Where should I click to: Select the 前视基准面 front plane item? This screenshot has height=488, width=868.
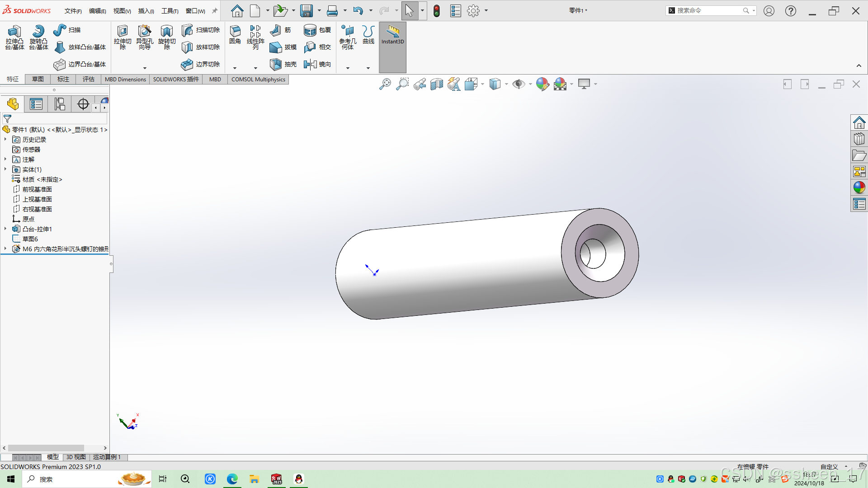(x=37, y=189)
